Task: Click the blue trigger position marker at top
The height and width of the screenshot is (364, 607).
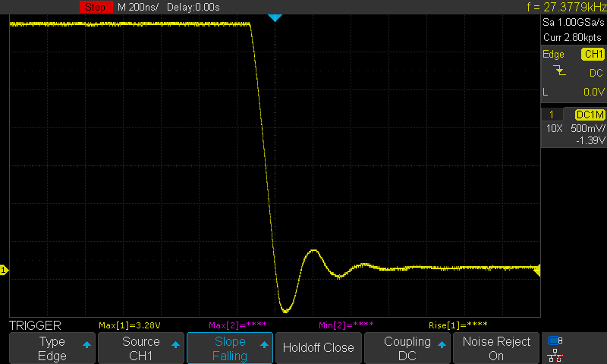Action: point(275,17)
